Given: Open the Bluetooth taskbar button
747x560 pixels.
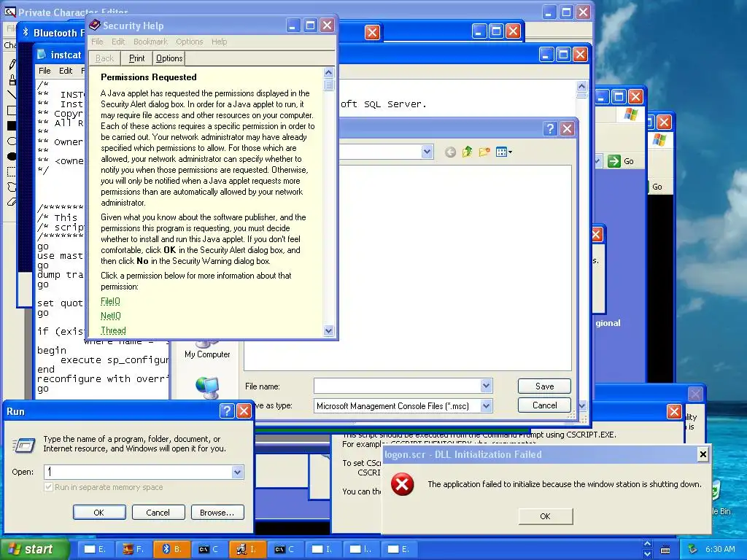Looking at the screenshot, I should tap(172, 549).
